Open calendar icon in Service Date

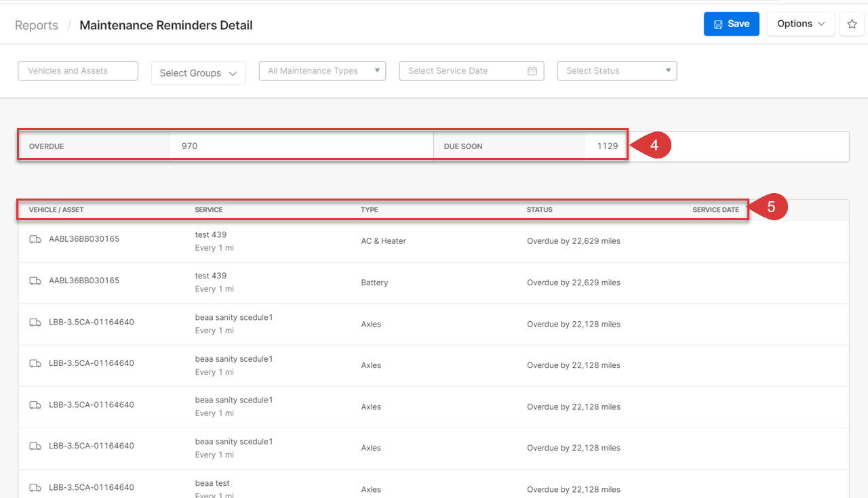[532, 70]
